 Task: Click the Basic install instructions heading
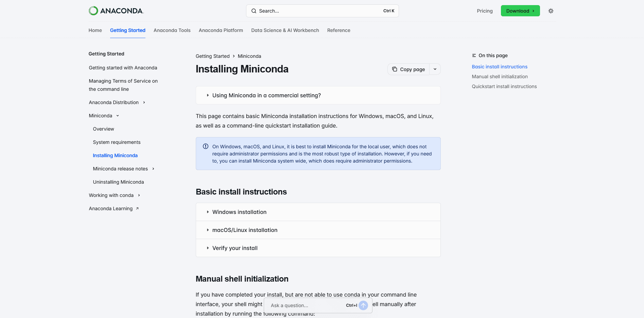tap(241, 192)
